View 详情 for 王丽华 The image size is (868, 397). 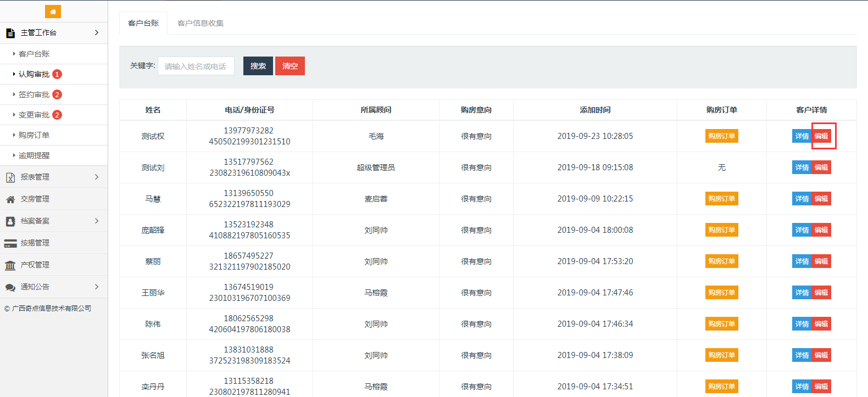[802, 293]
